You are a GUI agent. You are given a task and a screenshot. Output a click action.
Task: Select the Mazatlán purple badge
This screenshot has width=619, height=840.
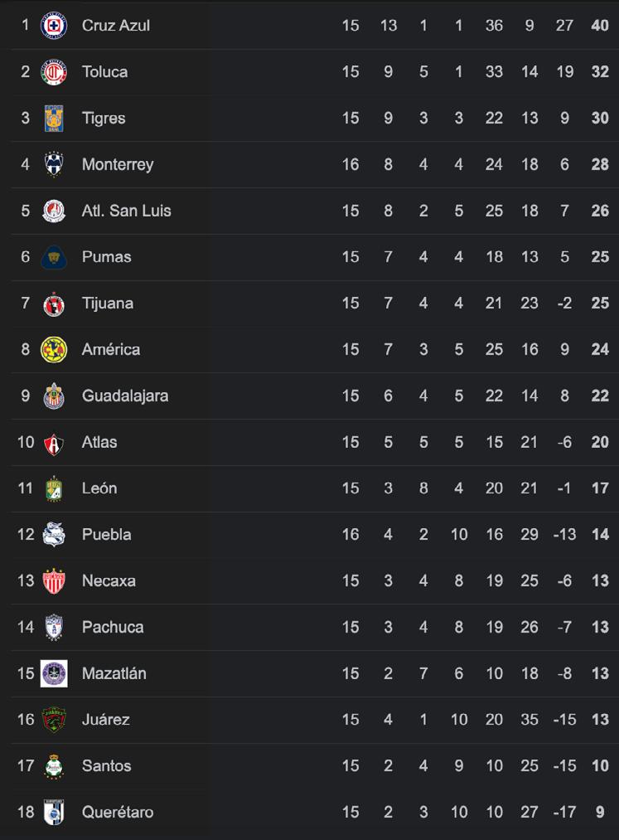click(54, 673)
